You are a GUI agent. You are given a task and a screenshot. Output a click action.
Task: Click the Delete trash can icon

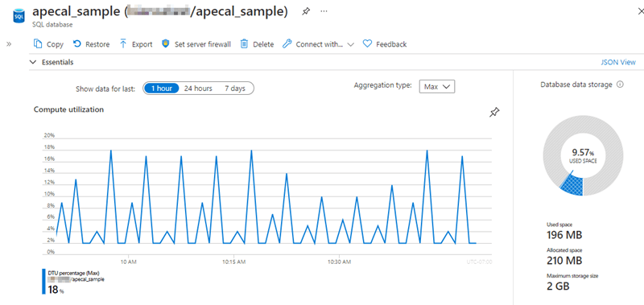click(244, 44)
